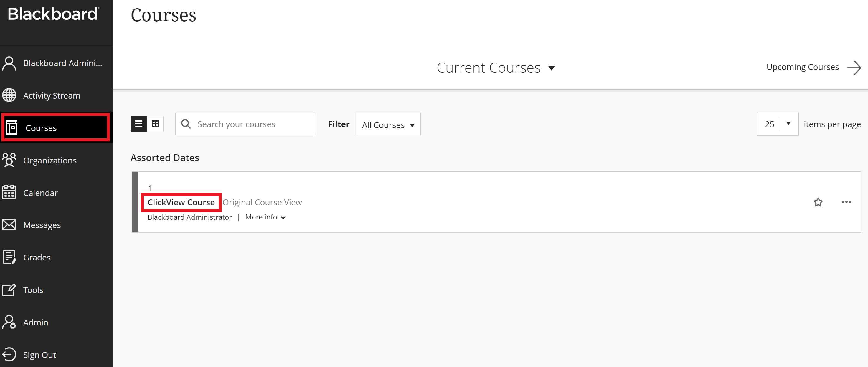Click the Messages envelope icon

(9, 225)
